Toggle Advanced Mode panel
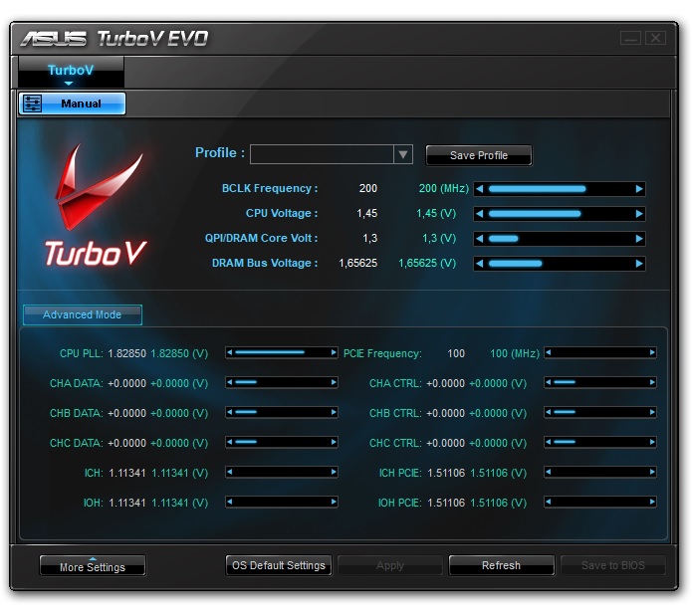This screenshot has width=692, height=616. coord(83,314)
